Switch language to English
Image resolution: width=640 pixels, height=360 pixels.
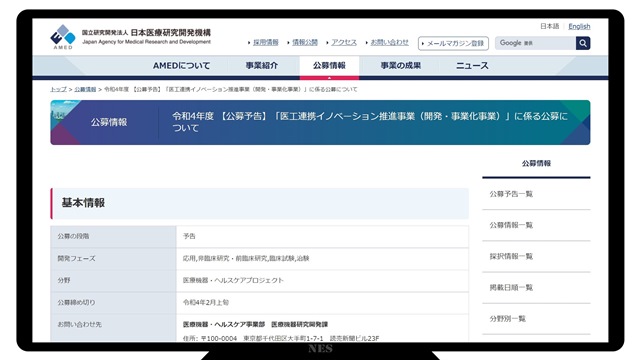579,26
